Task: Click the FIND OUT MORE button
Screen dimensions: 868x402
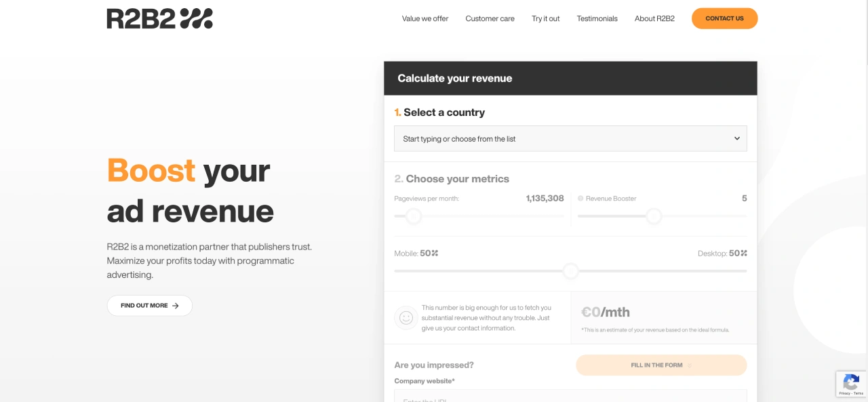Action: coord(150,306)
